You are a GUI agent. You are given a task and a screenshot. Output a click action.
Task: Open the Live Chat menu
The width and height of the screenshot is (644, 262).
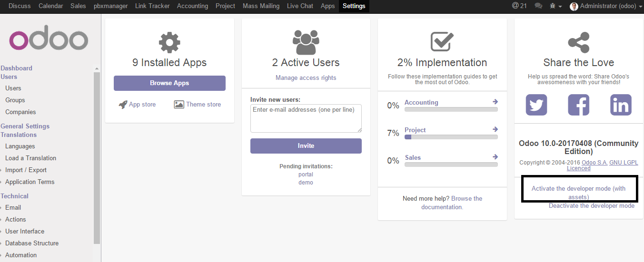tap(300, 6)
